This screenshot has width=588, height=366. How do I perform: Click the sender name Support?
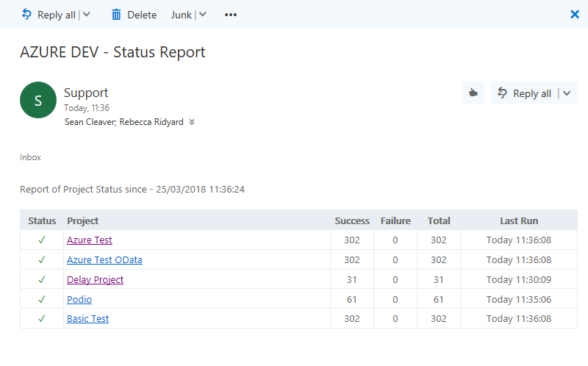click(86, 93)
